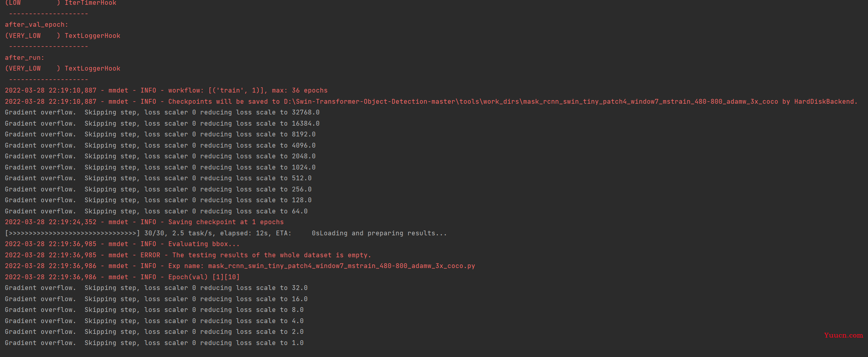This screenshot has width=868, height=357.
Task: Click the TextLoggerHook line below after_val_epoch
Action: click(63, 36)
